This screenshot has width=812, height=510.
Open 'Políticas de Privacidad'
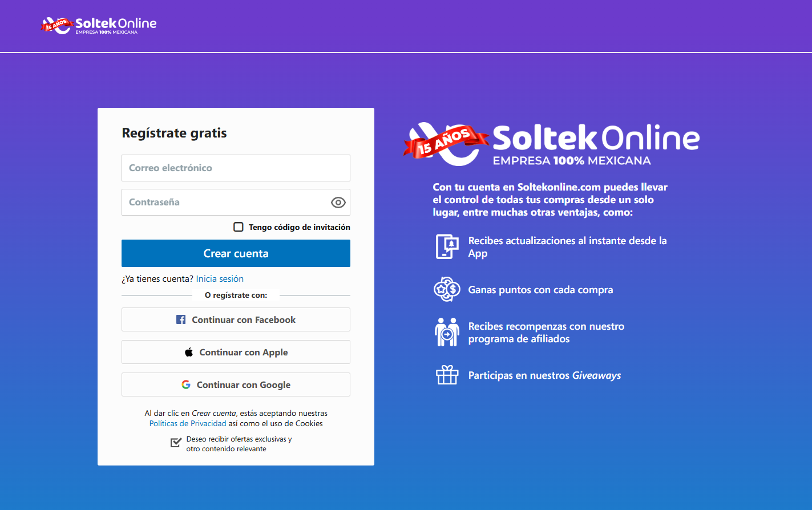pos(187,423)
